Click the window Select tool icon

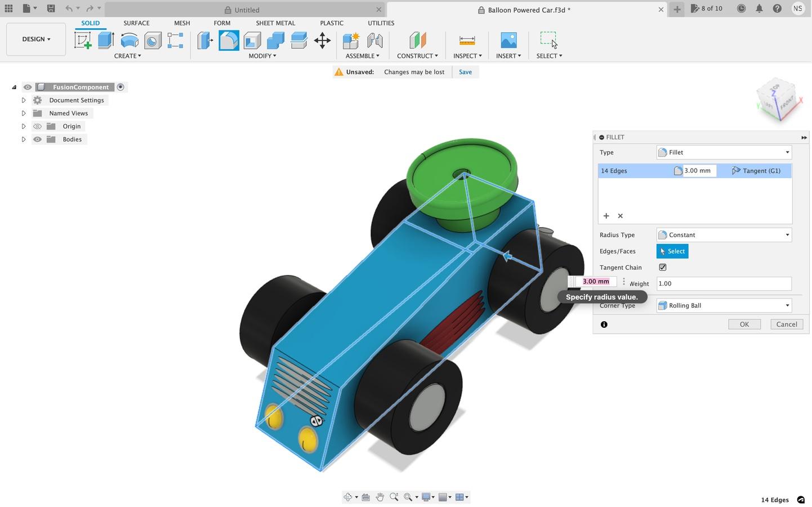point(548,39)
